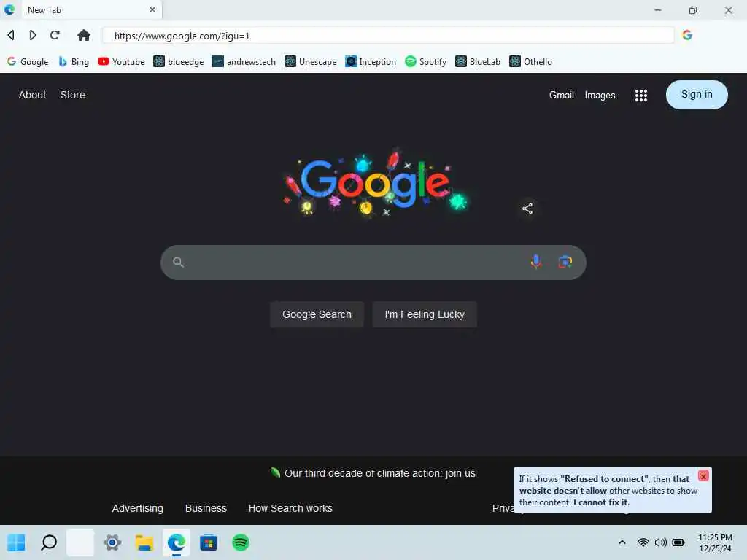Screen dimensions: 747x560
Task: Click the Sign in button
Action: (x=697, y=95)
